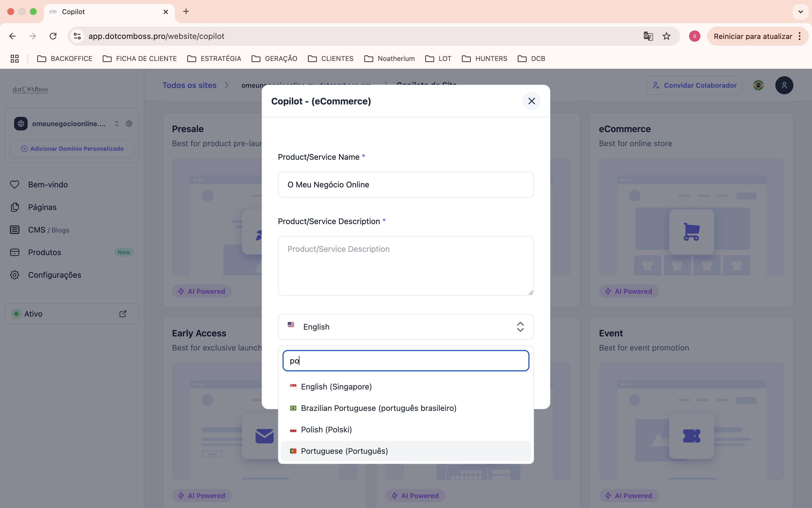Reload the page
Image resolution: width=812 pixels, height=508 pixels.
(53, 36)
